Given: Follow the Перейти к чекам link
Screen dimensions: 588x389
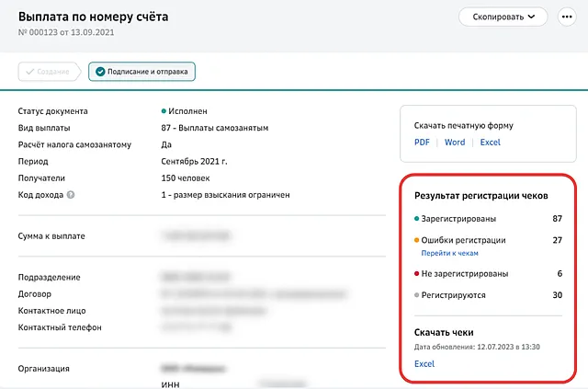Looking at the screenshot, I should [449, 253].
